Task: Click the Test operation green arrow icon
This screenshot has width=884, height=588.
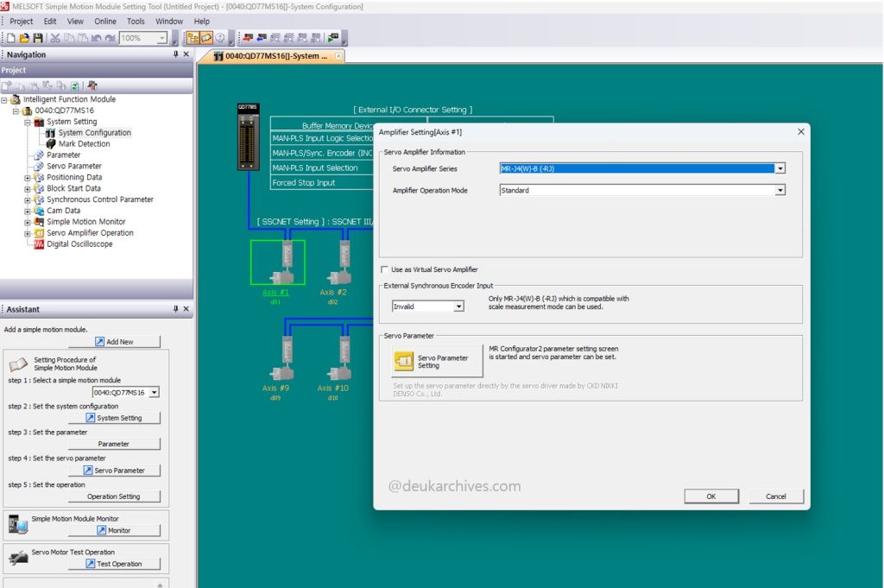Action: click(x=333, y=38)
